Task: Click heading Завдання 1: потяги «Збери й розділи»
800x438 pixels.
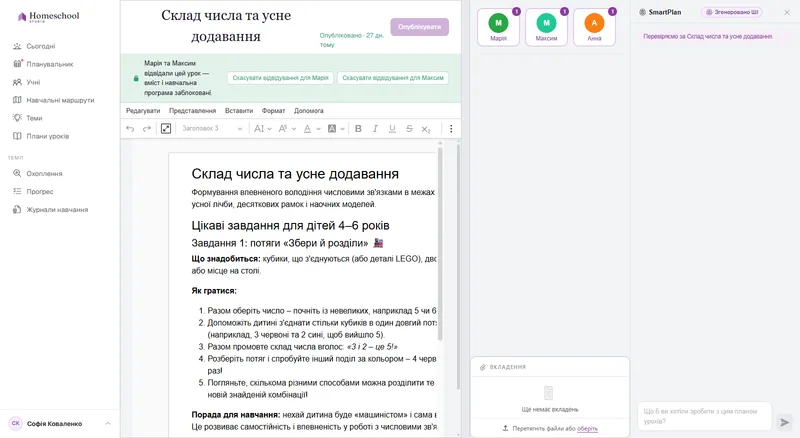Action: (287, 243)
